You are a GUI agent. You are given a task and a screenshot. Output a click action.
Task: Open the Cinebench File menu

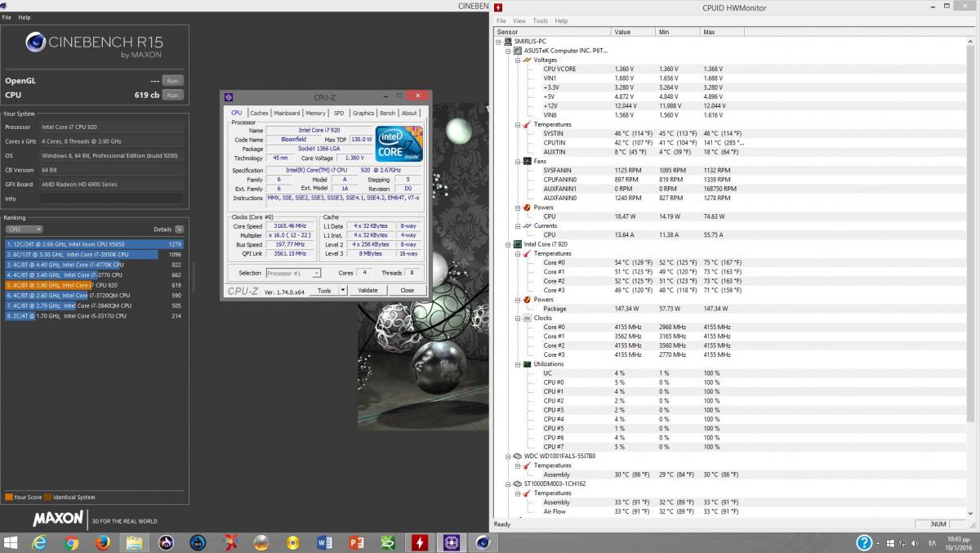pos(7,17)
